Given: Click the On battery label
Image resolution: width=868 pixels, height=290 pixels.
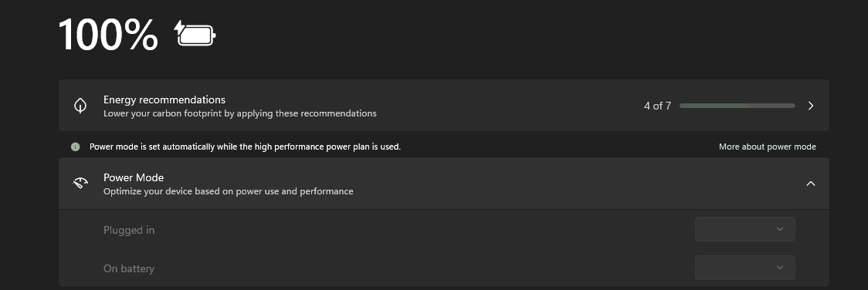Looking at the screenshot, I should (129, 269).
